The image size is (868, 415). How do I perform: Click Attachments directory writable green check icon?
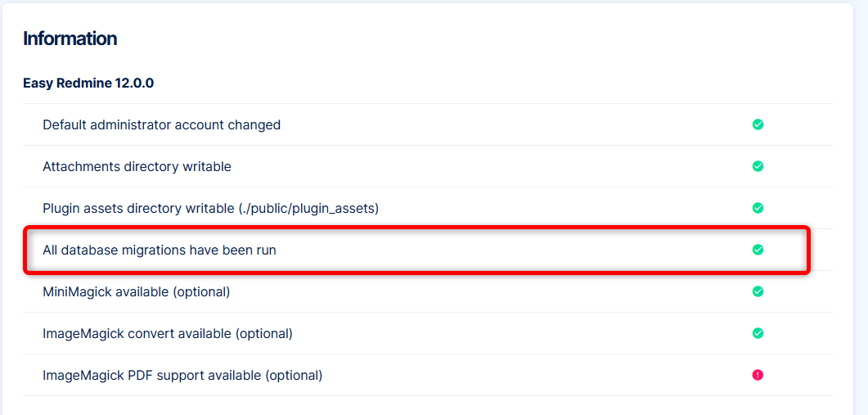click(x=758, y=166)
